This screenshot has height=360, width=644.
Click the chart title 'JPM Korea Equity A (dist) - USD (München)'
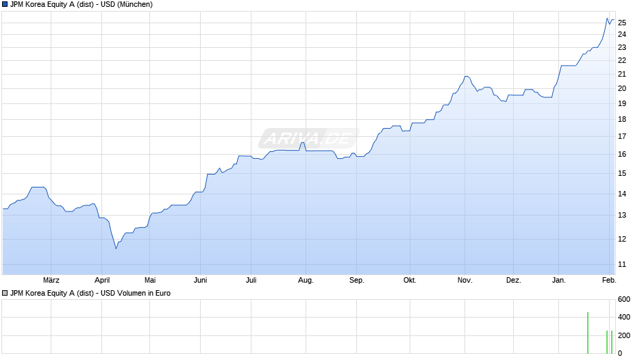[x=82, y=5]
